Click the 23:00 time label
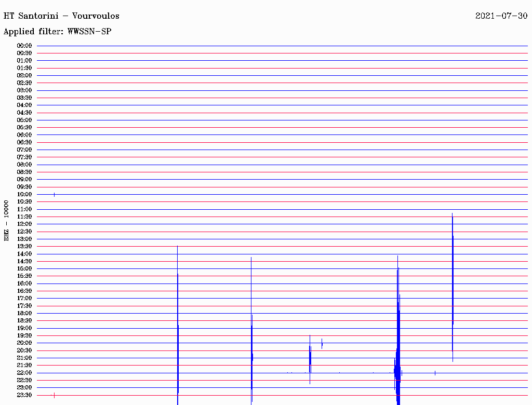This screenshot has width=532, height=405. 24,388
